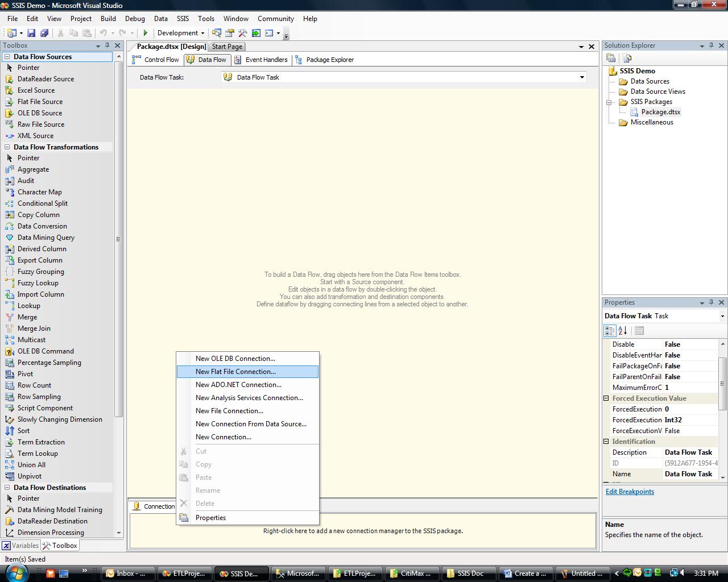Open Package.dtsx in Solution Explorer

(x=660, y=112)
